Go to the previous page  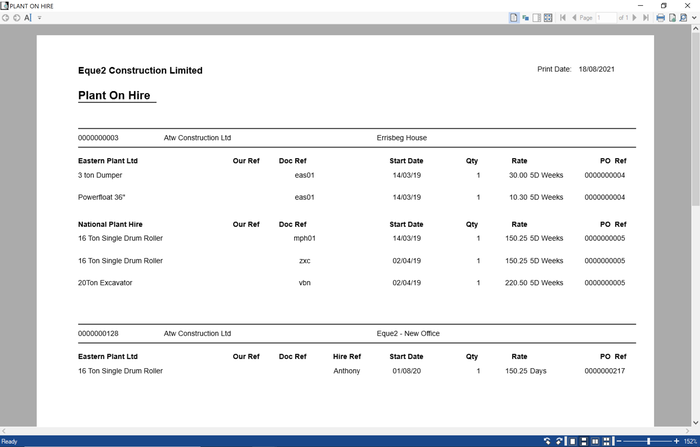(574, 18)
